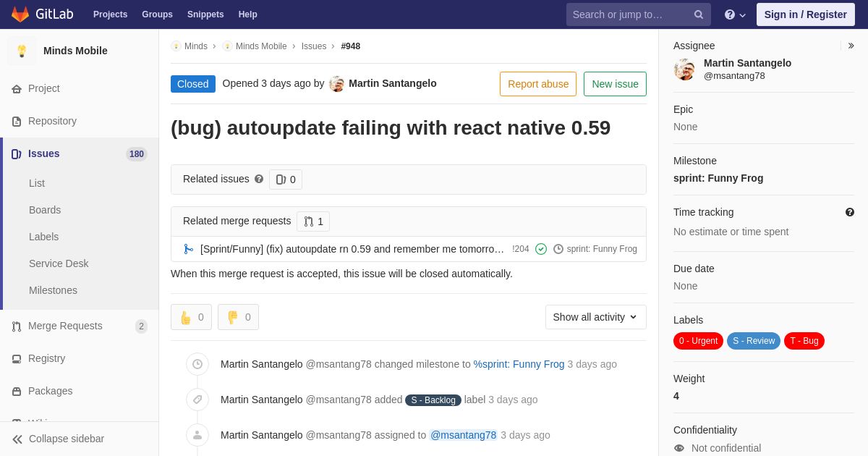Click the assignee user icon in activity
This screenshot has width=868, height=456.
197,435
